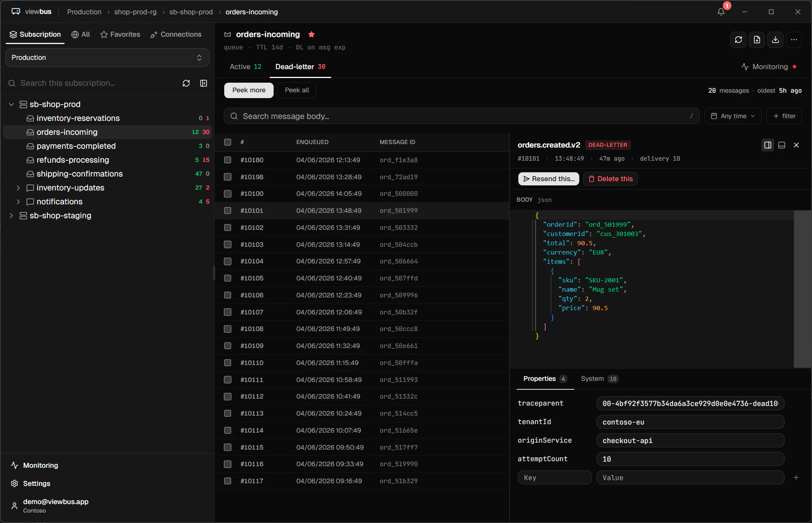Check the box for message #10117
This screenshot has height=523, width=812.
tap(228, 481)
